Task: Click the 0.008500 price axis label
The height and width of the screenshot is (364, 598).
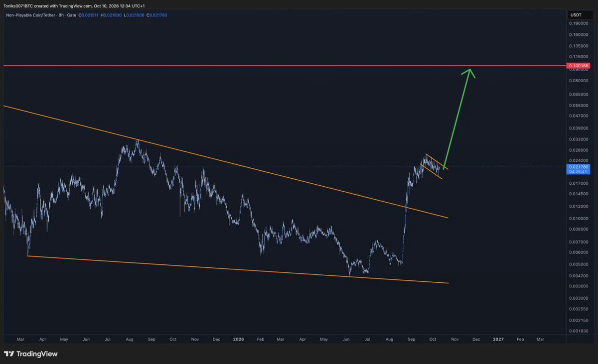Action: [579, 229]
